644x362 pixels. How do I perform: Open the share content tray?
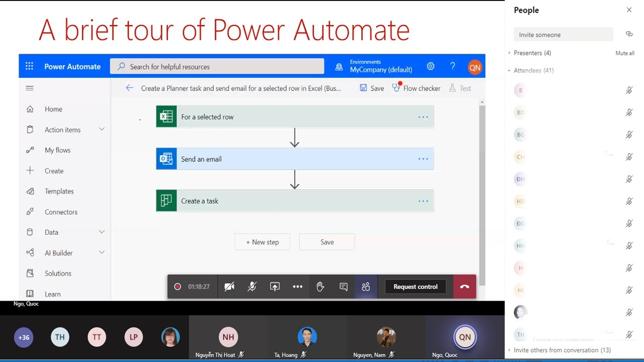[x=275, y=287]
